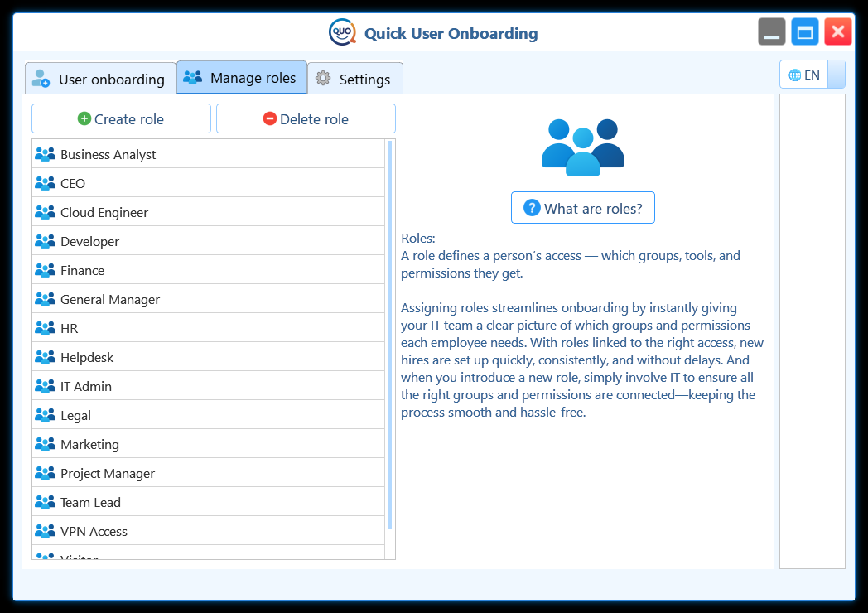This screenshot has height=613, width=868.
Task: Open the EN language dropdown
Action: (x=812, y=75)
